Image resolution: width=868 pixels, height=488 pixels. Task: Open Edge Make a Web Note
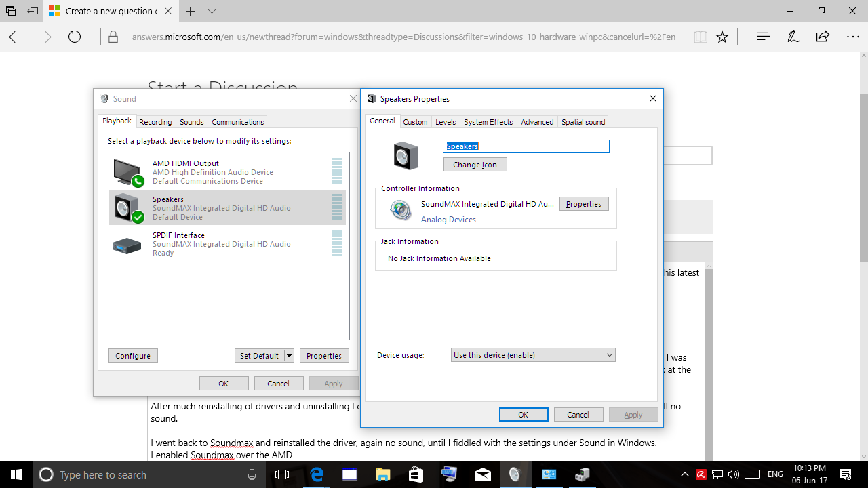[x=793, y=37]
